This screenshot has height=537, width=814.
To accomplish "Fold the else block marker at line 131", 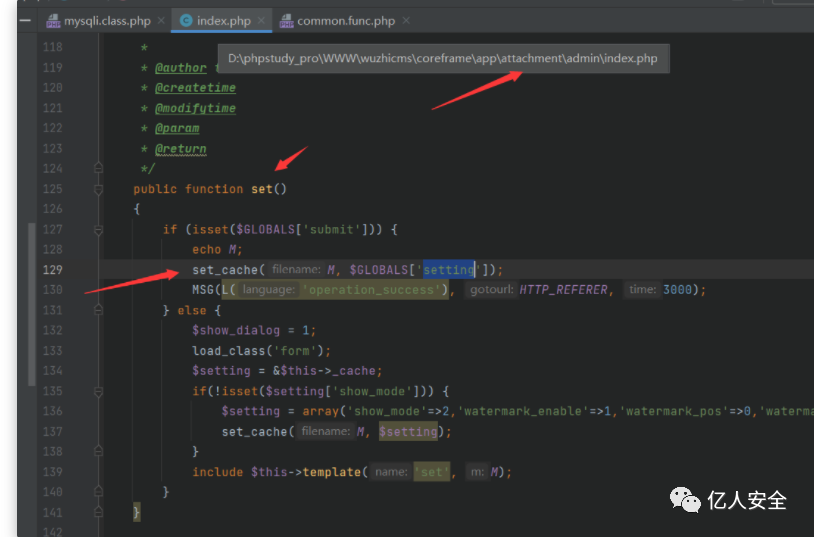I will (x=98, y=310).
